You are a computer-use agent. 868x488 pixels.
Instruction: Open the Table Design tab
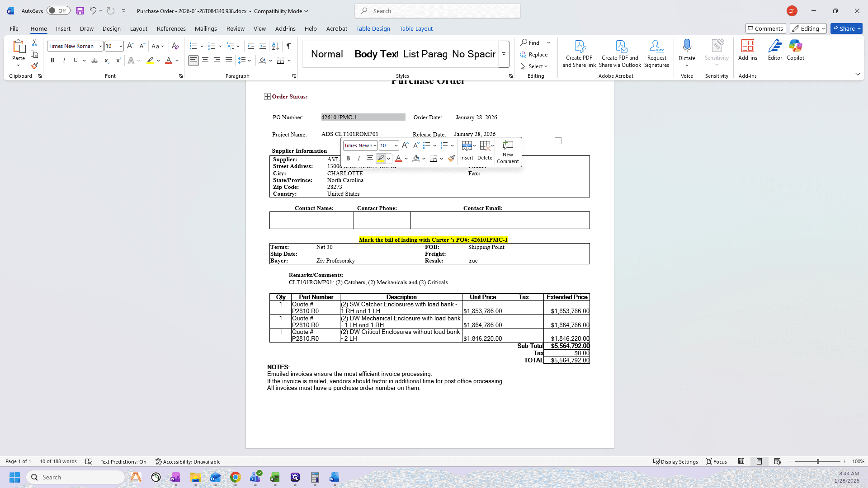pos(373,28)
